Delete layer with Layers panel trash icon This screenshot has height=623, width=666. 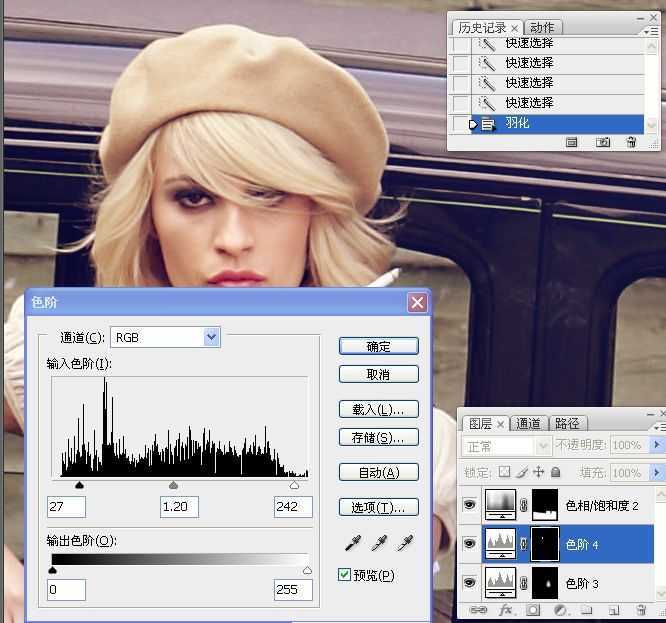(641, 610)
